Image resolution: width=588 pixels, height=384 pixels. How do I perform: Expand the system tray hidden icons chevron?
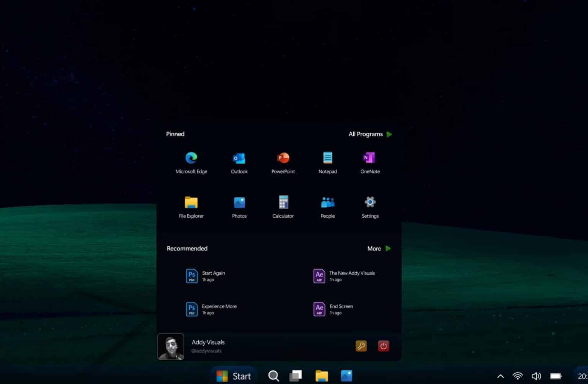(x=500, y=376)
